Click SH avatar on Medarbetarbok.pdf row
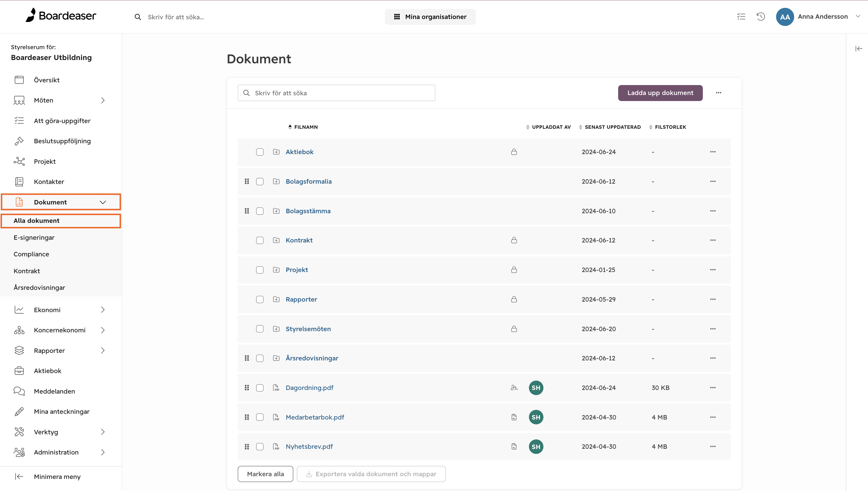 536,417
